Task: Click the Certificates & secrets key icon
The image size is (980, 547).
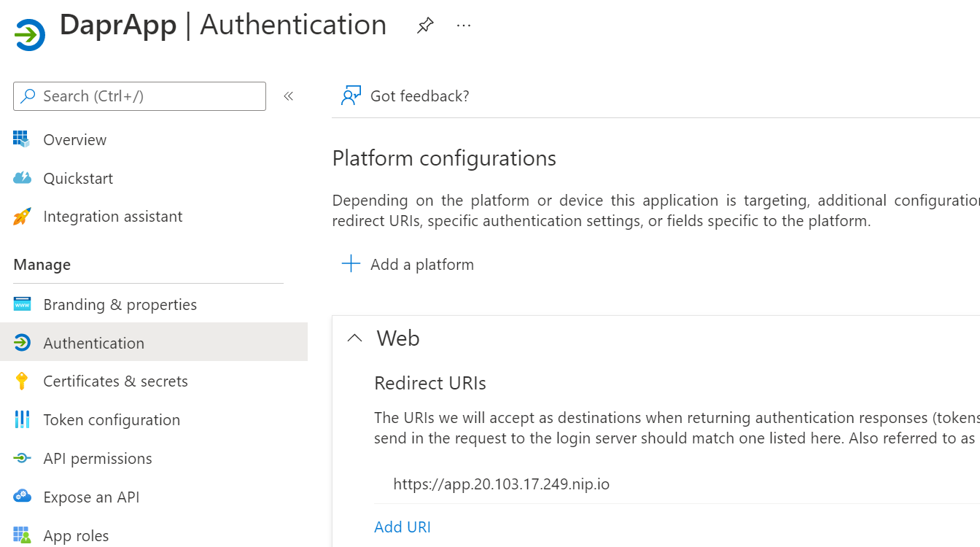Action: (x=23, y=381)
